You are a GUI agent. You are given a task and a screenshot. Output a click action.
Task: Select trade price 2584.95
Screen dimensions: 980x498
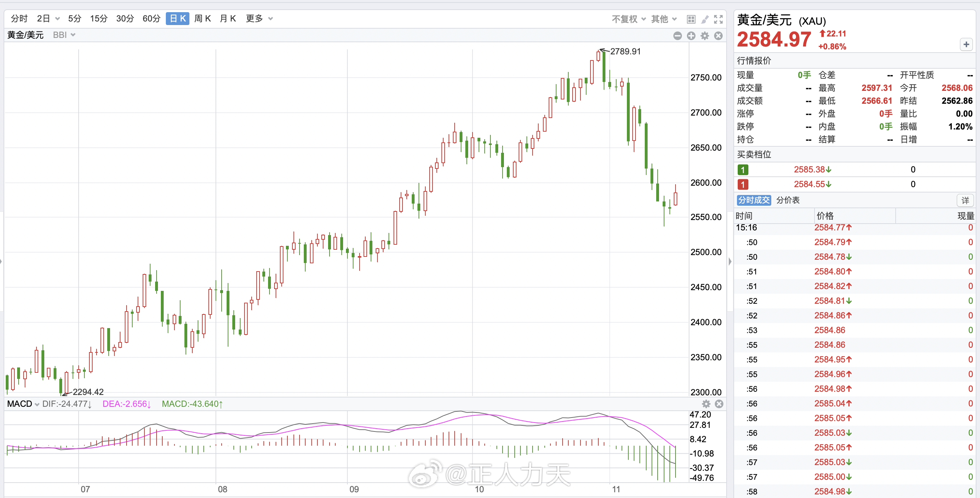pos(833,360)
